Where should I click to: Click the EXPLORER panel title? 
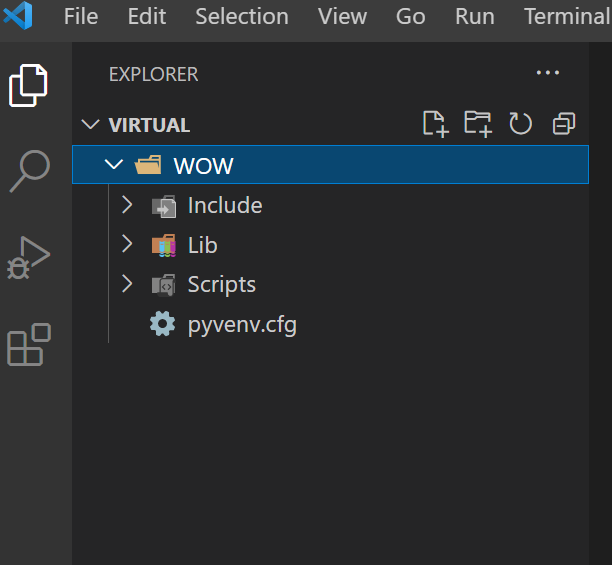click(x=153, y=75)
